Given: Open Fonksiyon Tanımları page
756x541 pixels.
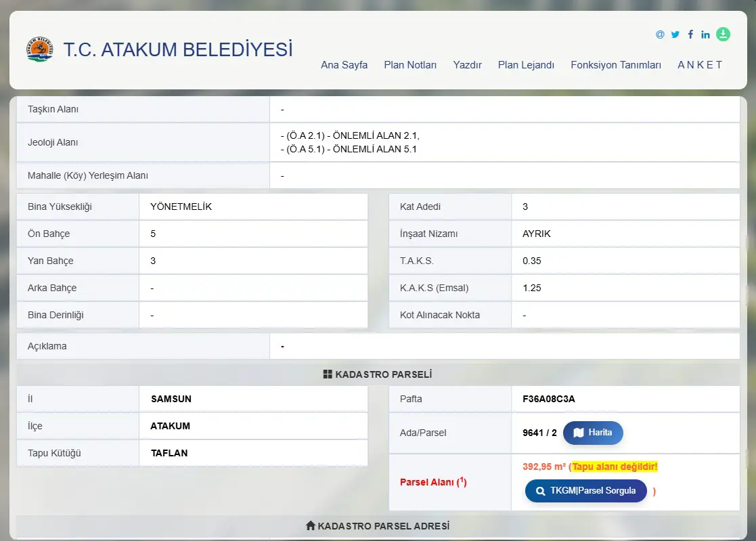Looking at the screenshot, I should [616, 64].
